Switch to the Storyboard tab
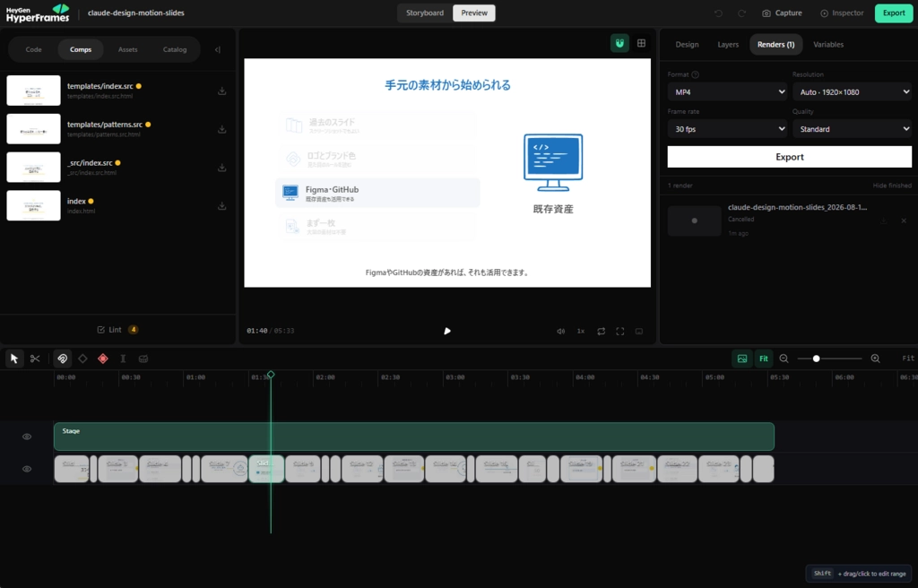This screenshot has width=918, height=588. click(425, 13)
